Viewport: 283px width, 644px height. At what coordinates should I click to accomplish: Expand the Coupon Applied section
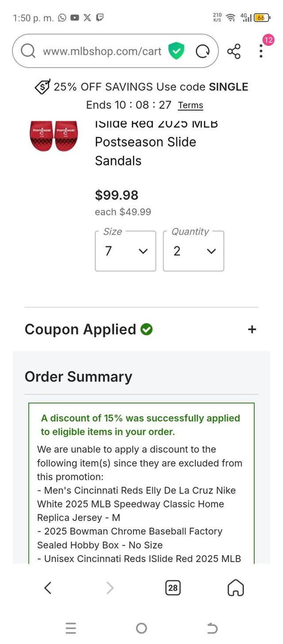(252, 329)
